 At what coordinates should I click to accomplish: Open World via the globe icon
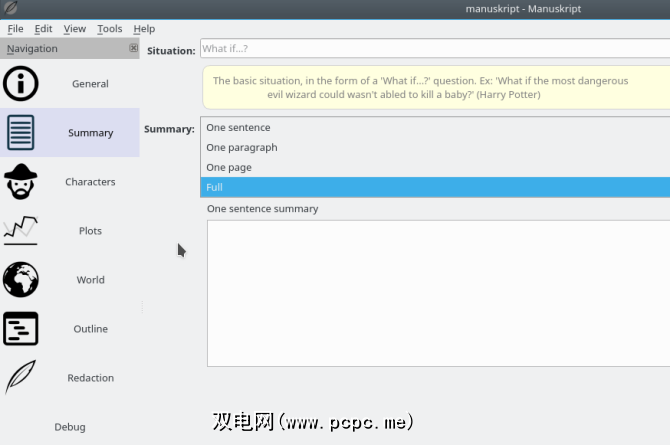click(x=21, y=280)
